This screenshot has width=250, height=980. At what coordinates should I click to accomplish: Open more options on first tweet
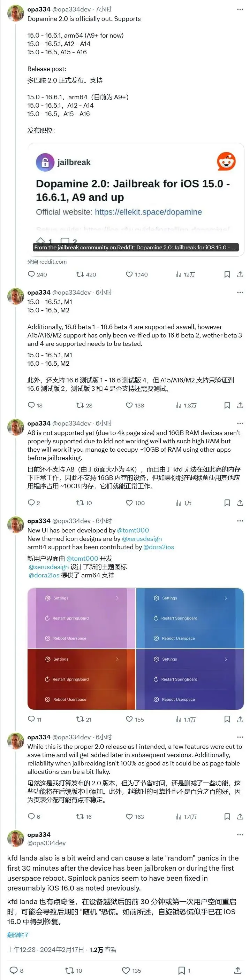point(240,9)
